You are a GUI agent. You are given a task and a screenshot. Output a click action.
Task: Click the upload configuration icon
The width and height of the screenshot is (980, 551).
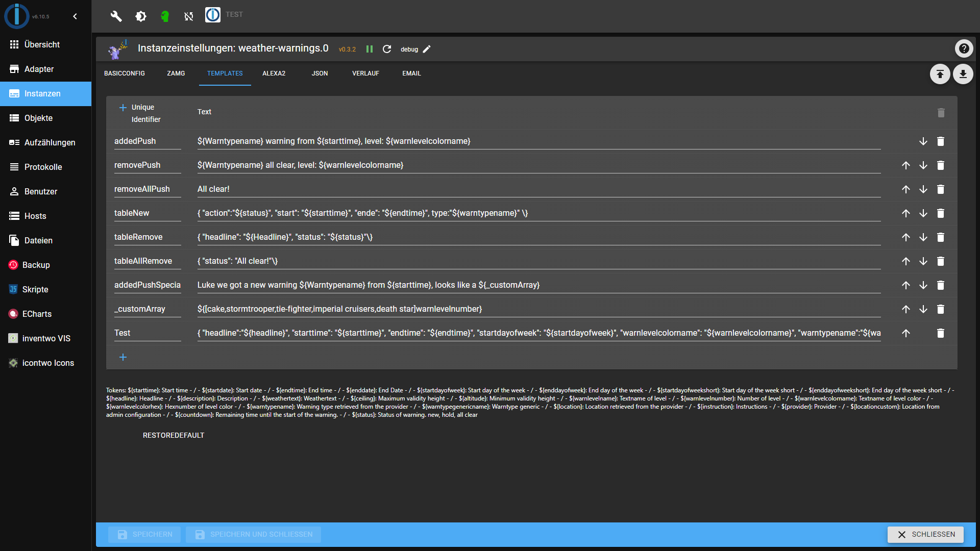pos(940,74)
